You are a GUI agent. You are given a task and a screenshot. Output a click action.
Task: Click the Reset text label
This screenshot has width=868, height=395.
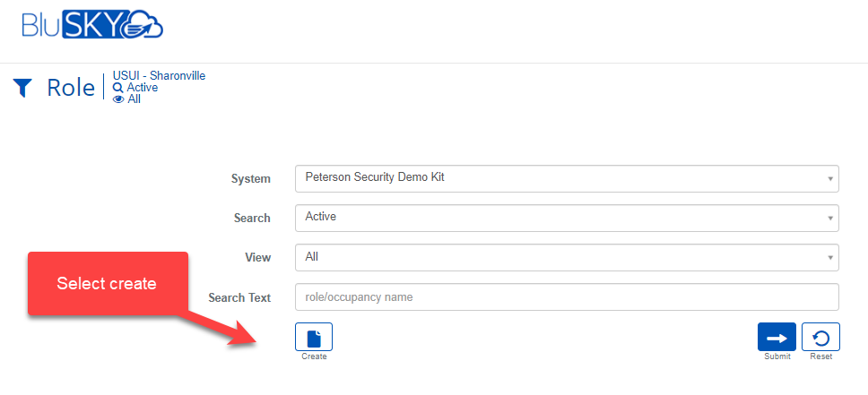[820, 356]
